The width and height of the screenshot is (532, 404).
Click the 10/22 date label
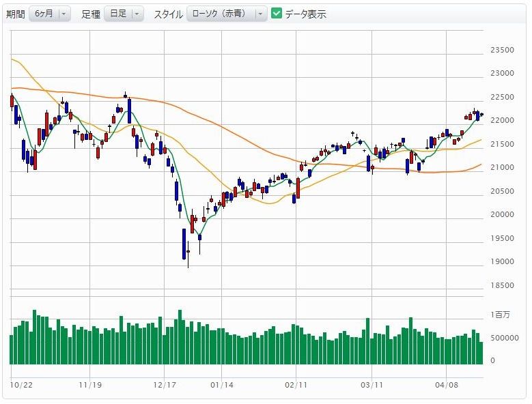(21, 385)
